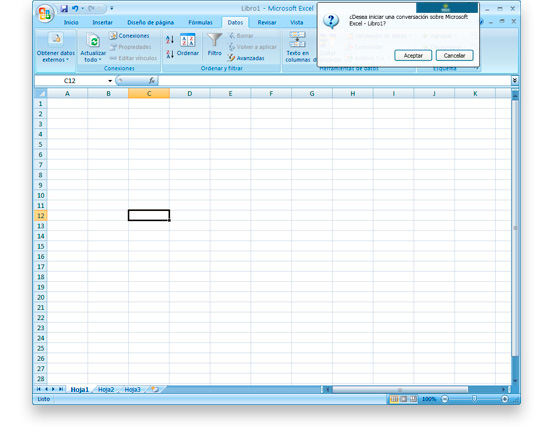Switch to the Revisar tab

[x=267, y=22]
